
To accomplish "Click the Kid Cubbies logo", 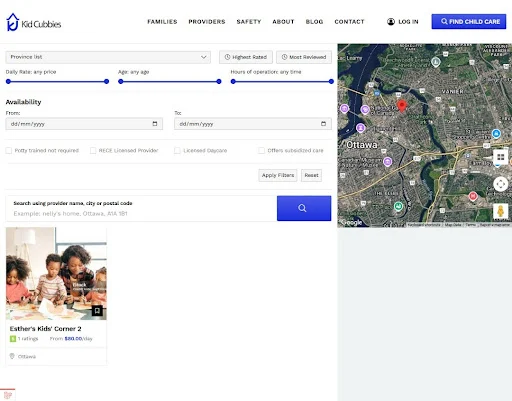I will tap(34, 22).
